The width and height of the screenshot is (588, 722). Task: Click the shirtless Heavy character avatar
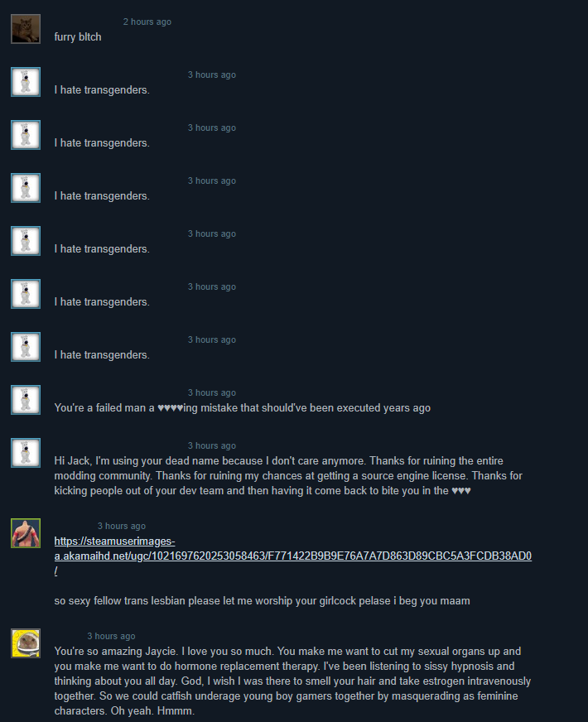(x=26, y=533)
